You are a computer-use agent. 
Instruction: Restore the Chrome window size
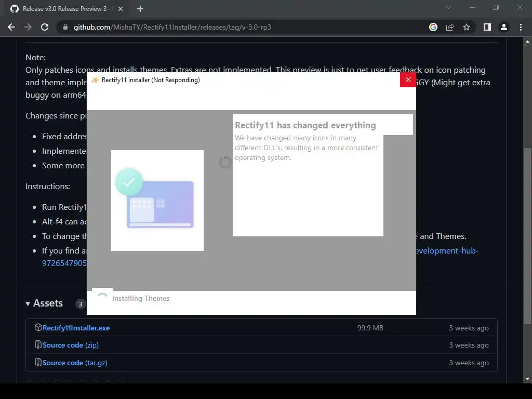click(496, 7)
